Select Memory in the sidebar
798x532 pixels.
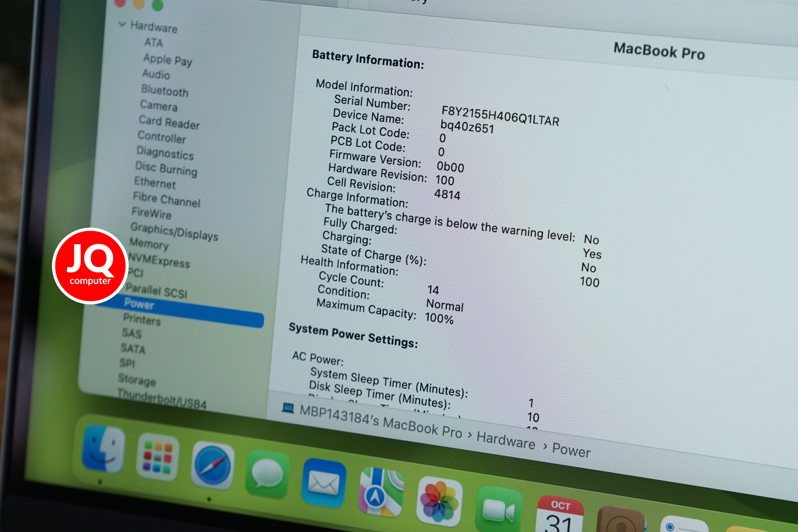click(149, 243)
